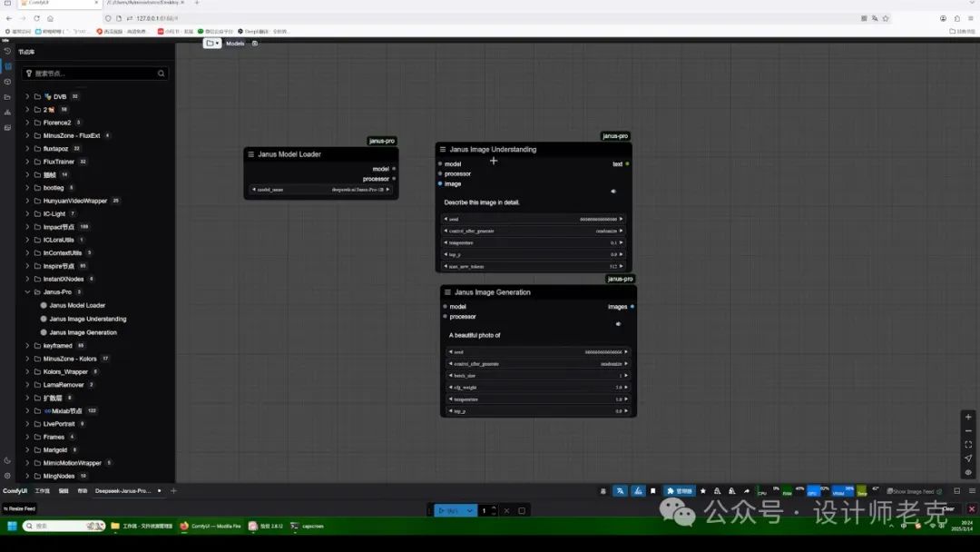Open the help menu in bottom bar

82,491
